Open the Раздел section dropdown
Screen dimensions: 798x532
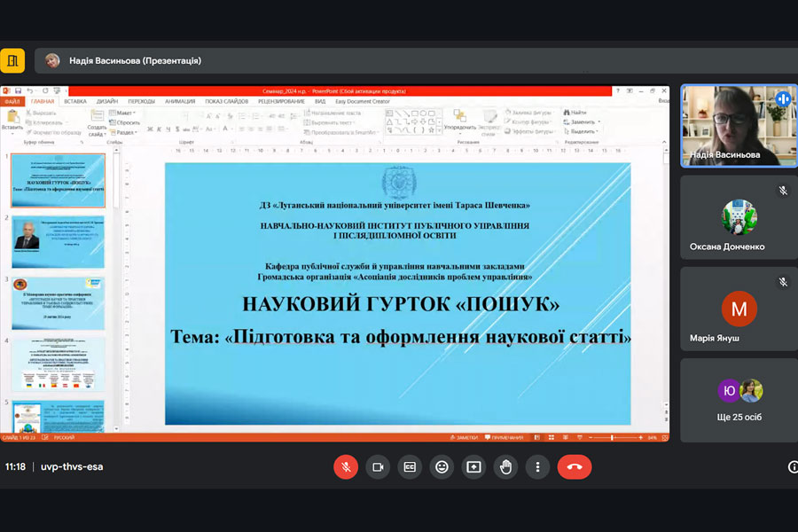pyautogui.click(x=125, y=132)
